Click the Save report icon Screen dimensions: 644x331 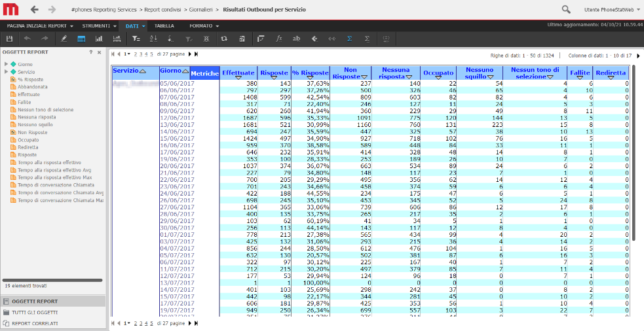(x=9, y=39)
